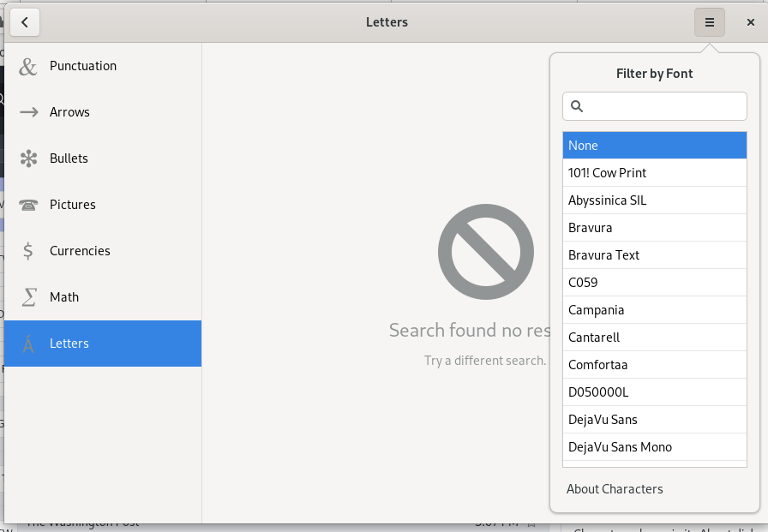768x532 pixels.
Task: Click the arrow icon beside Arrows
Action: 29,112
